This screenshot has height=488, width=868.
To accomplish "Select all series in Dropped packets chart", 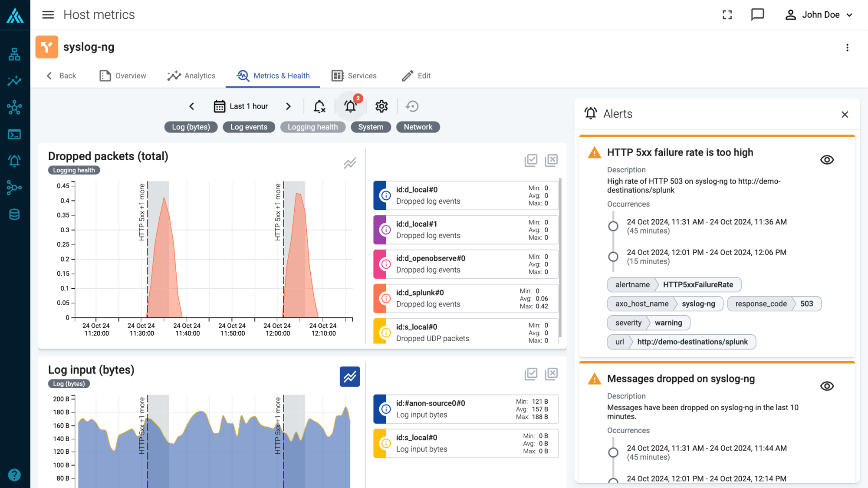I will (x=531, y=160).
